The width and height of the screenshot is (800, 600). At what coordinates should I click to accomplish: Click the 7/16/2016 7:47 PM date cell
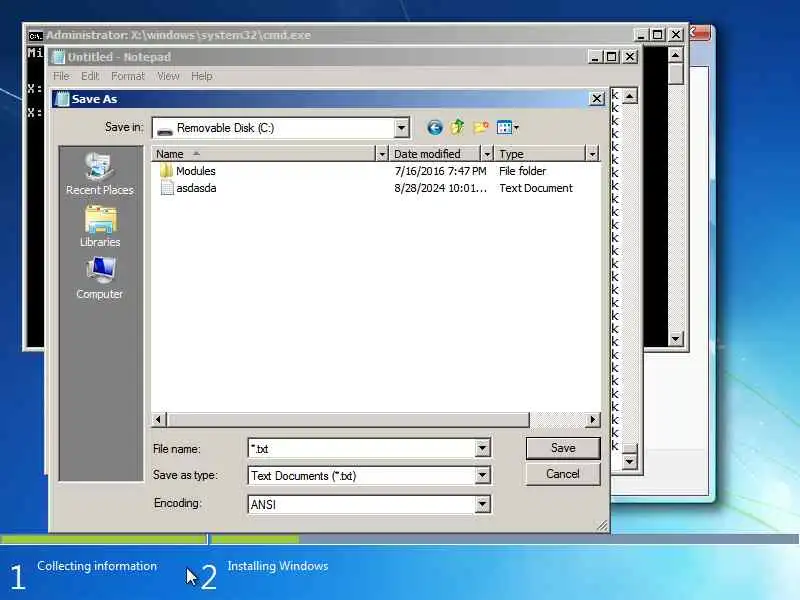pyautogui.click(x=440, y=171)
